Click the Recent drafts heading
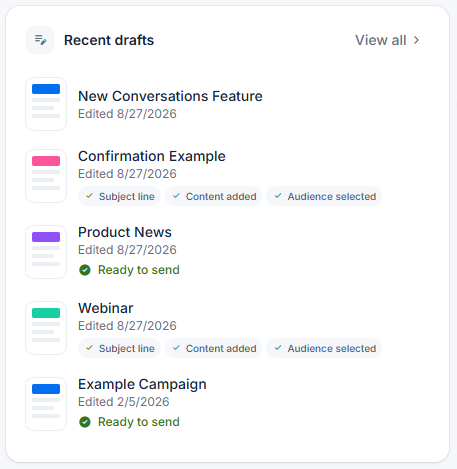Viewport: 457px width, 469px height. tap(109, 40)
